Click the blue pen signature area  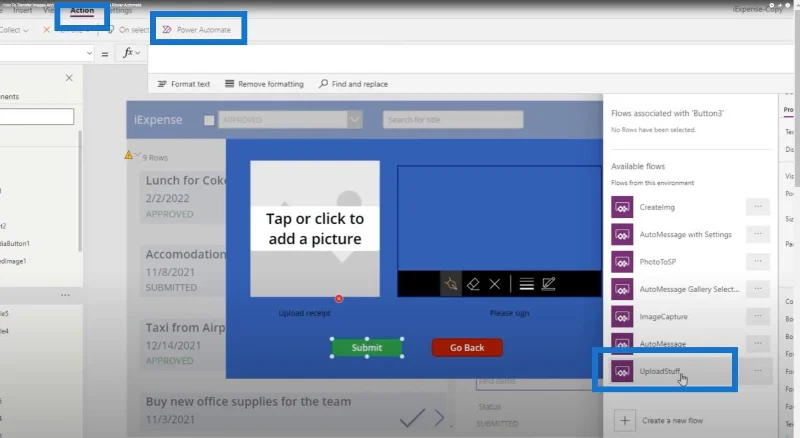pos(499,218)
